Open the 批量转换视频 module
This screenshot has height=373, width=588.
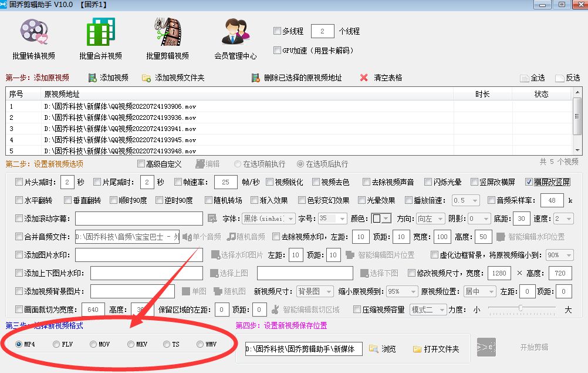point(33,37)
